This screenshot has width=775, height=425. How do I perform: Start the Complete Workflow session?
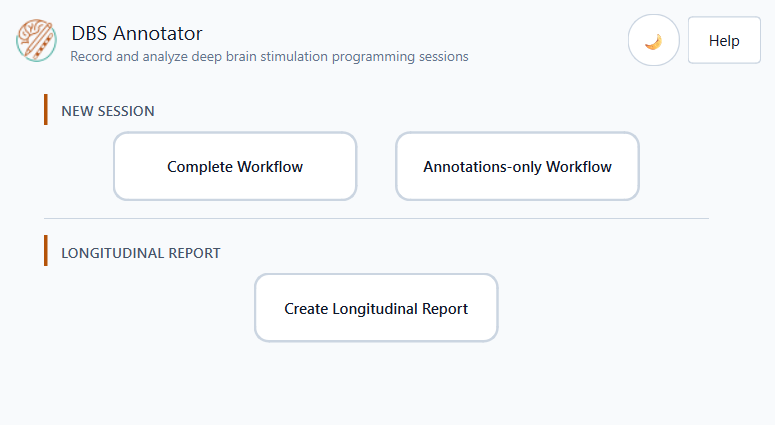[235, 166]
